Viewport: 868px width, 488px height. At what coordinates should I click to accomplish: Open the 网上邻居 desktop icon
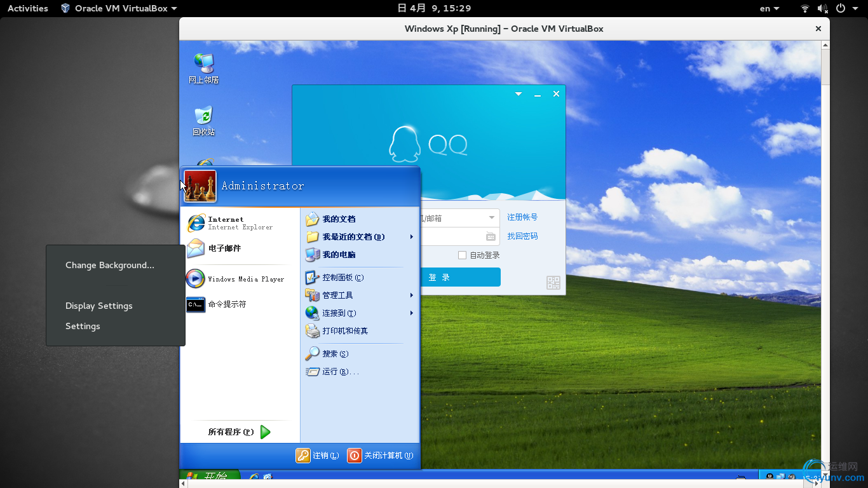[203, 68]
